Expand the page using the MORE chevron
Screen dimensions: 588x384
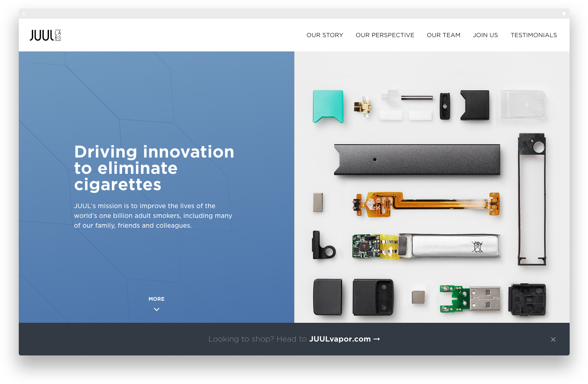(156, 309)
